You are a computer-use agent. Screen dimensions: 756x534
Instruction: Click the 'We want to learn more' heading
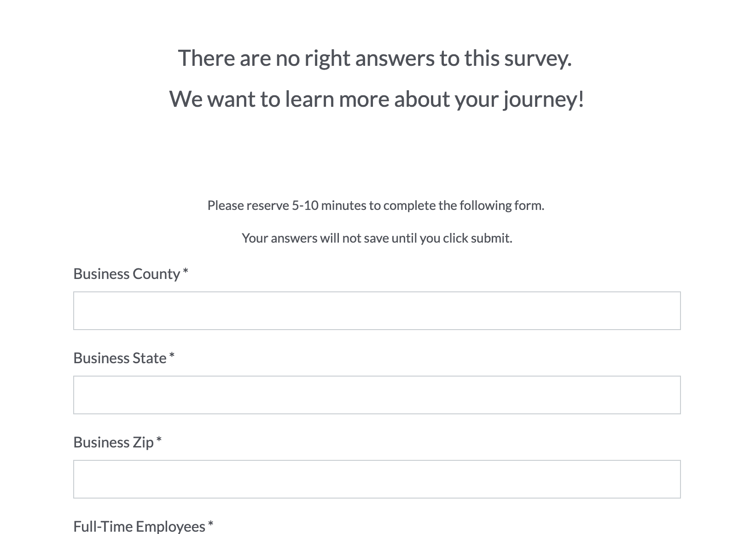(377, 99)
